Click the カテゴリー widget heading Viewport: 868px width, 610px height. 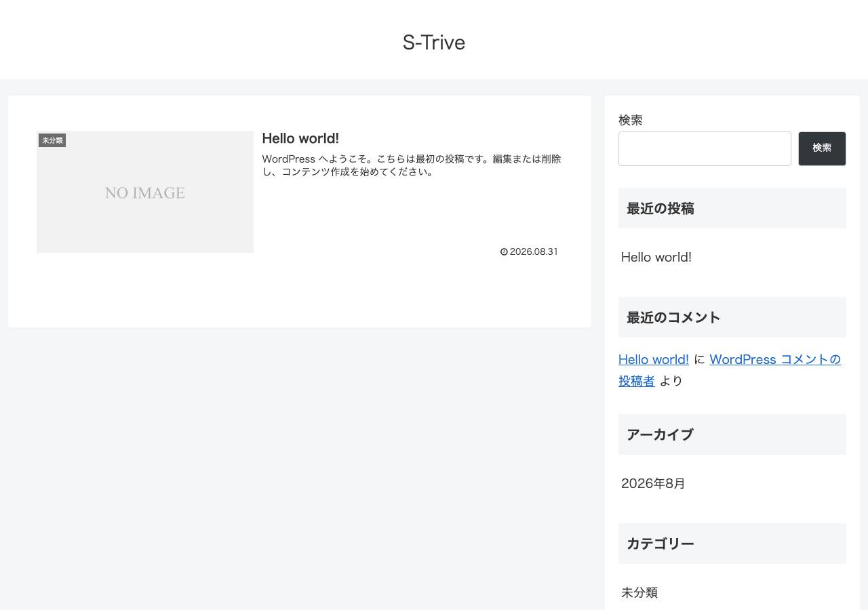point(732,544)
